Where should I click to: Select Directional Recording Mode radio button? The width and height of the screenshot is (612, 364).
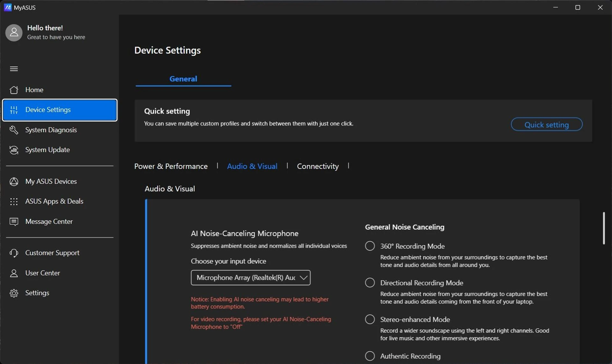(x=370, y=282)
